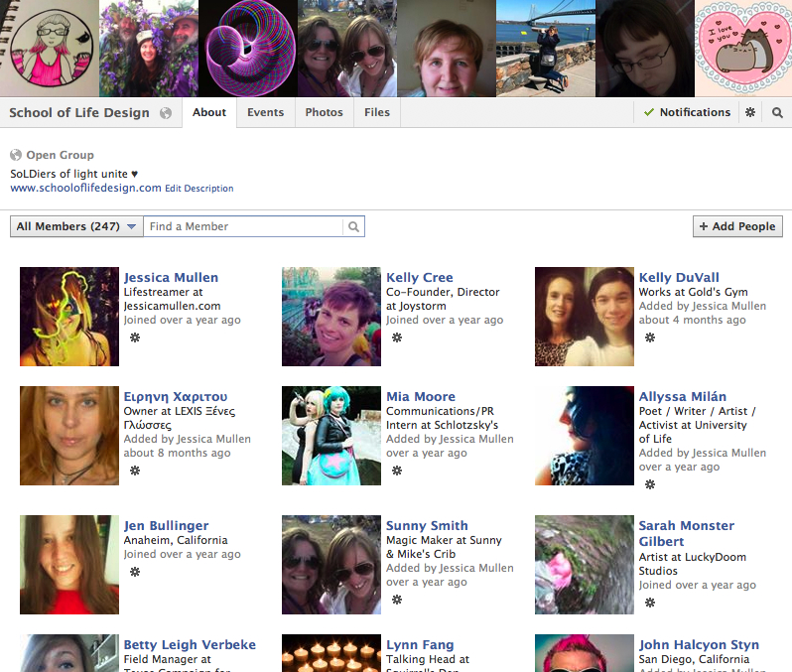Image resolution: width=792 pixels, height=672 pixels.
Task: Open Kelly DuVall's profile name link
Action: 679,277
